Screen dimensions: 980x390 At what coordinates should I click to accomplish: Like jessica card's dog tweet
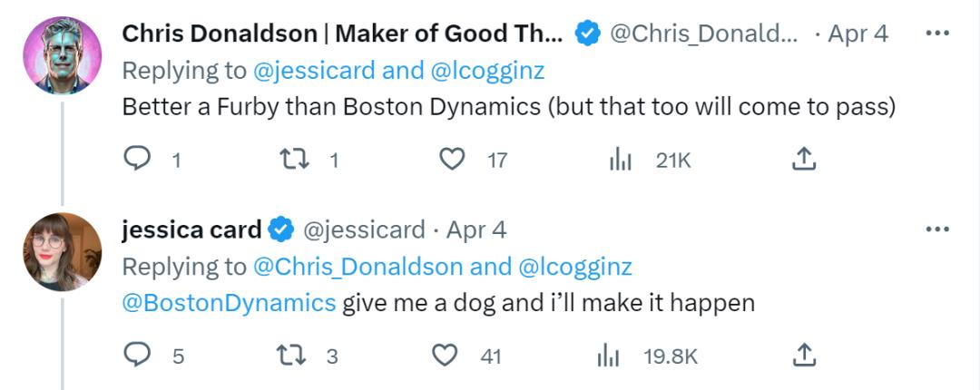click(x=445, y=356)
